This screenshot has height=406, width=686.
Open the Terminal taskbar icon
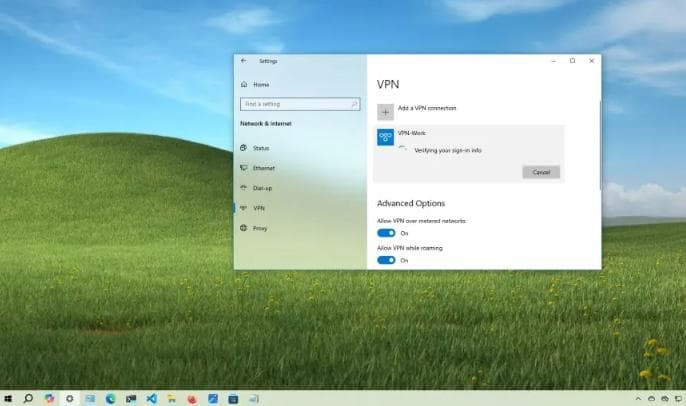[x=131, y=399]
